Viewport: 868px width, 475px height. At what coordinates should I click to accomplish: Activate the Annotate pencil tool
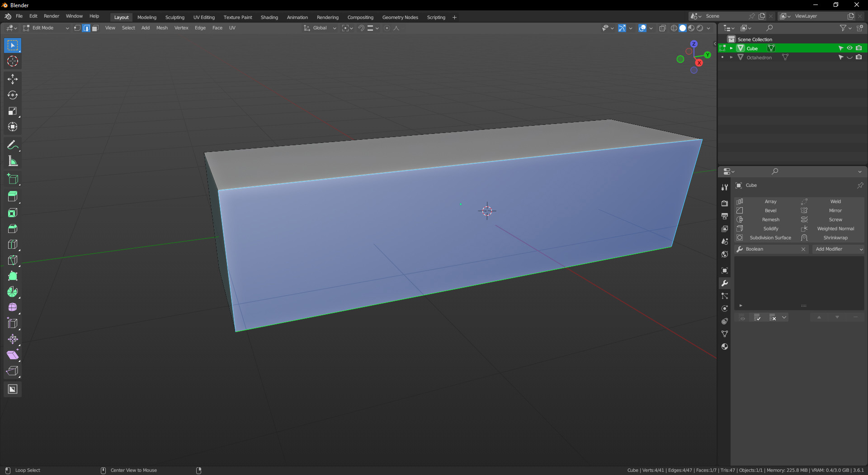tap(13, 145)
